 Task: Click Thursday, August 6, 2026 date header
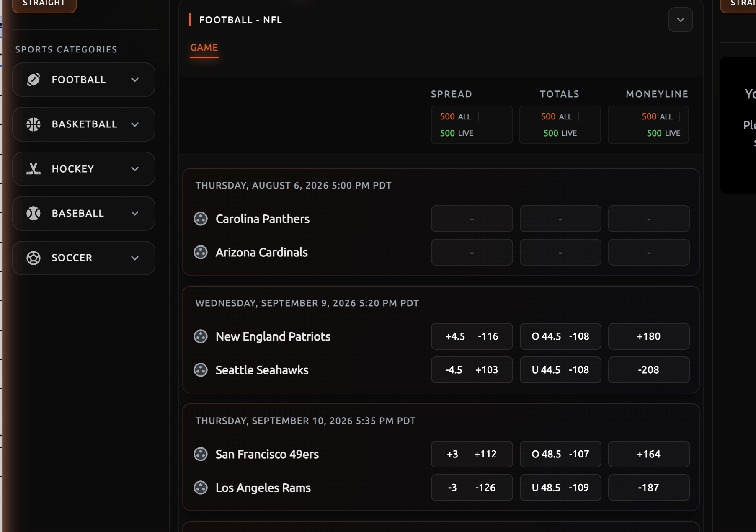(293, 186)
